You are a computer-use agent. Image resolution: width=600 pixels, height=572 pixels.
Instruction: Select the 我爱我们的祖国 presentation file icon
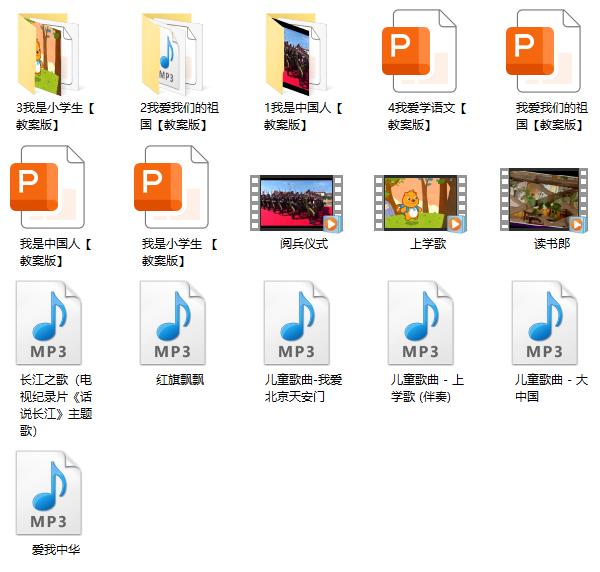[x=545, y=52]
